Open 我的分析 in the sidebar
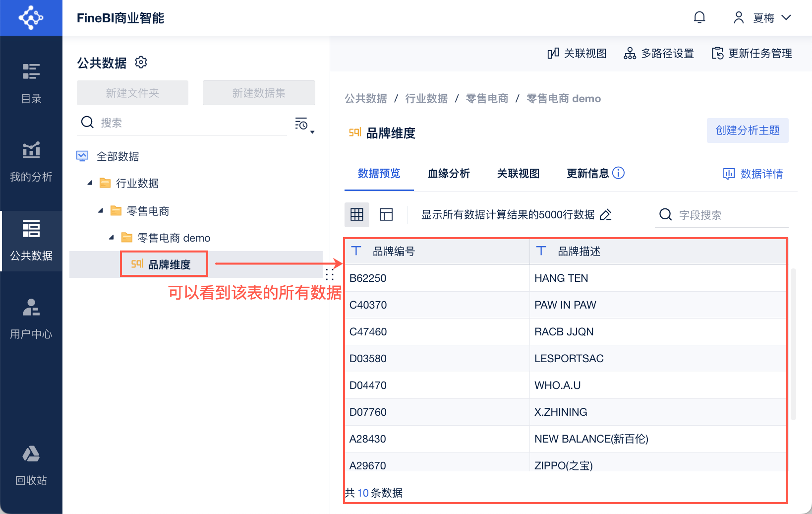This screenshot has width=812, height=514. [31, 162]
